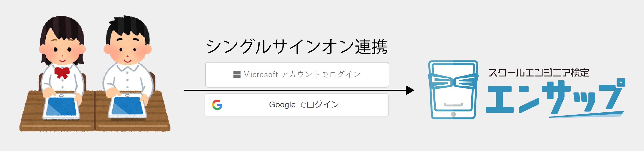Click the home button on the boy's tablet
The height and width of the screenshot is (151, 644).
pyautogui.click(x=127, y=95)
